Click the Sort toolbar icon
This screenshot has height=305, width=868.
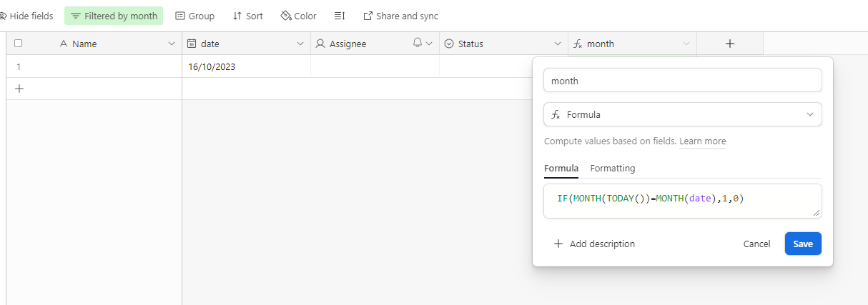coord(247,16)
